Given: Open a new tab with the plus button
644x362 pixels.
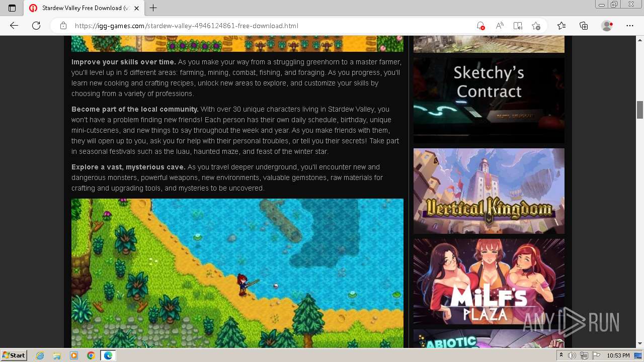Looking at the screenshot, I should click(x=153, y=8).
